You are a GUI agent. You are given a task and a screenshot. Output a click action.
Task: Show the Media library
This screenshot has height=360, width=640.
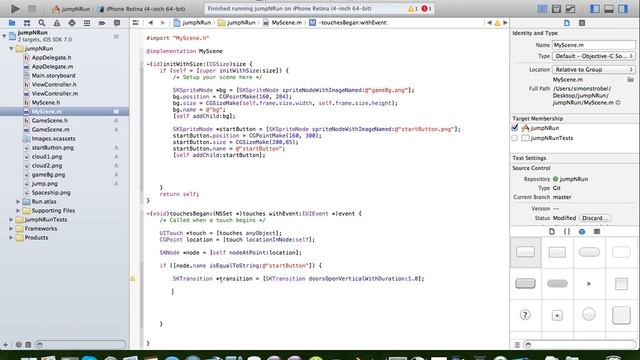597,231
